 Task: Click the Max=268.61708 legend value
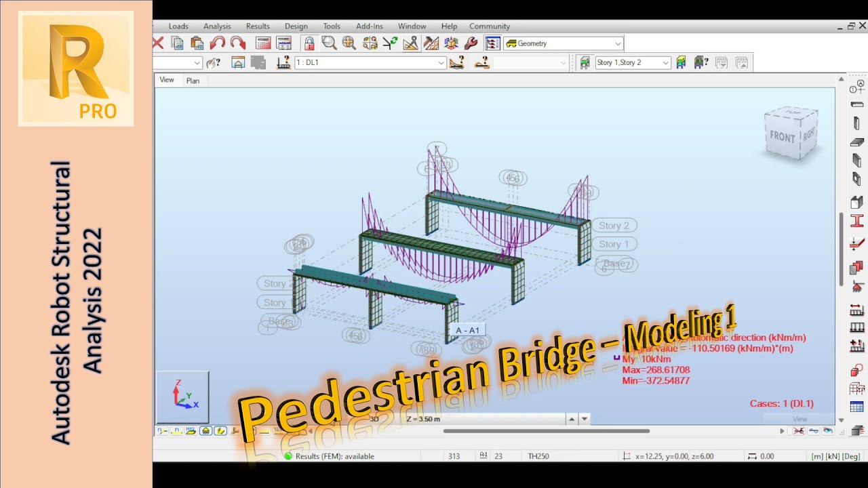click(x=656, y=370)
